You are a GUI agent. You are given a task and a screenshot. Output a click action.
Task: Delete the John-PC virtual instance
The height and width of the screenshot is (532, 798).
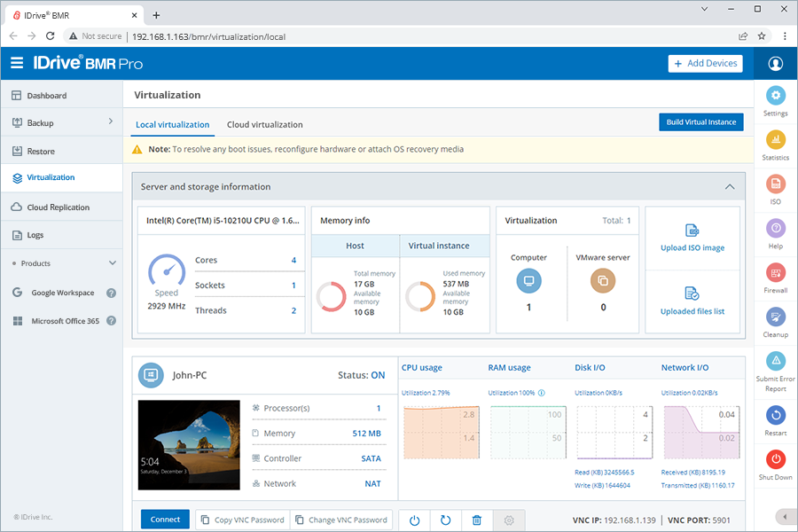(477, 520)
